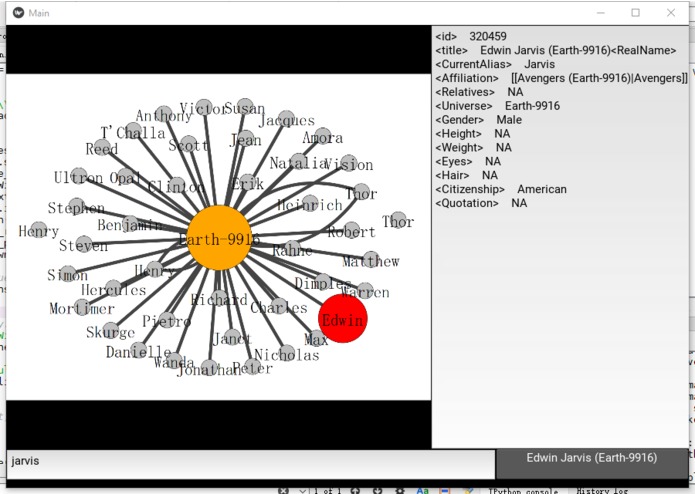Click the Nicholas node
This screenshot has width=695, height=494.
coord(287,353)
